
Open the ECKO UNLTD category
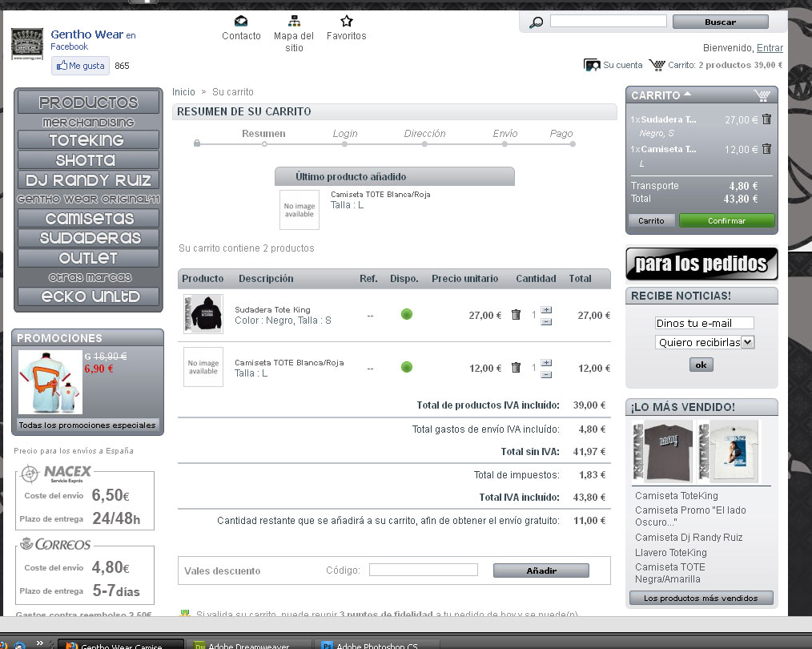pos(89,296)
